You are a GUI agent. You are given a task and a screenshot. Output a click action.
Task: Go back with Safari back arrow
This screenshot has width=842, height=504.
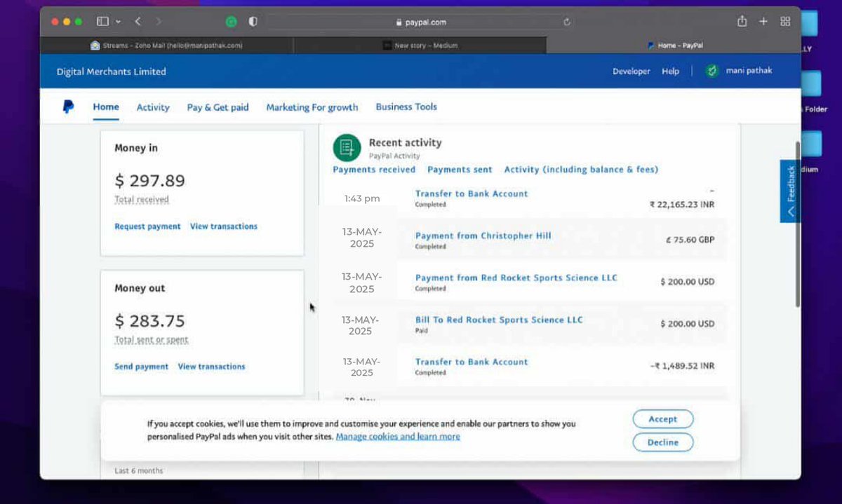[138, 22]
